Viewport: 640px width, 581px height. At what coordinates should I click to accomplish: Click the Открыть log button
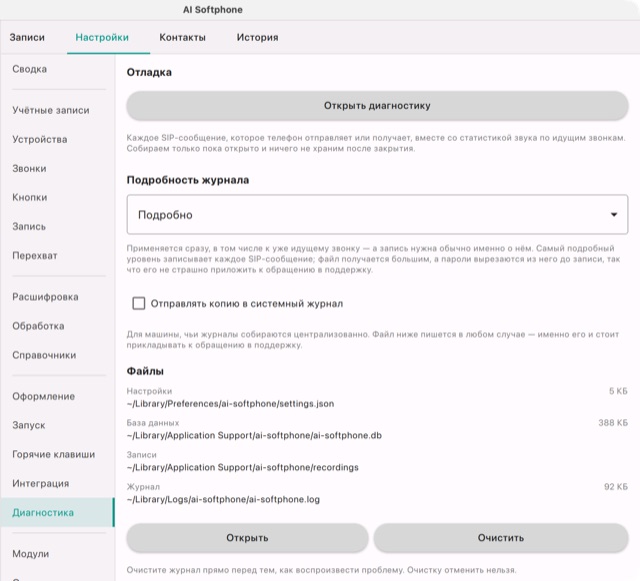click(x=247, y=538)
